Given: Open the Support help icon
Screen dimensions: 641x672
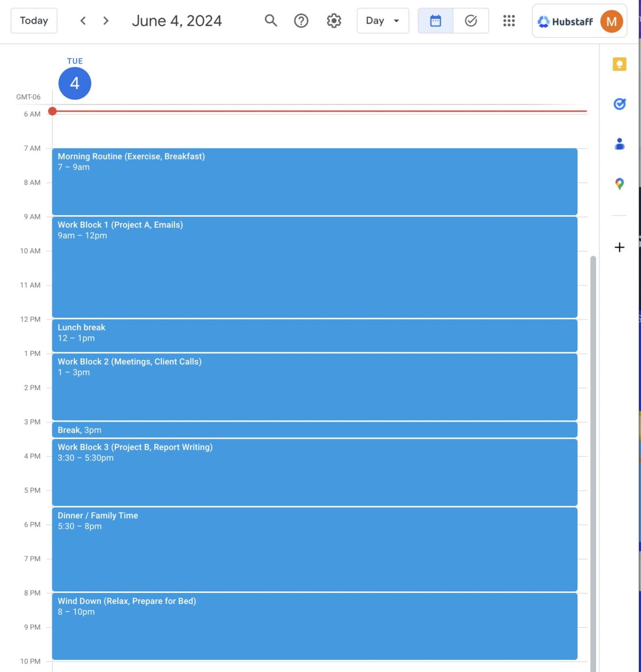Looking at the screenshot, I should 301,21.
